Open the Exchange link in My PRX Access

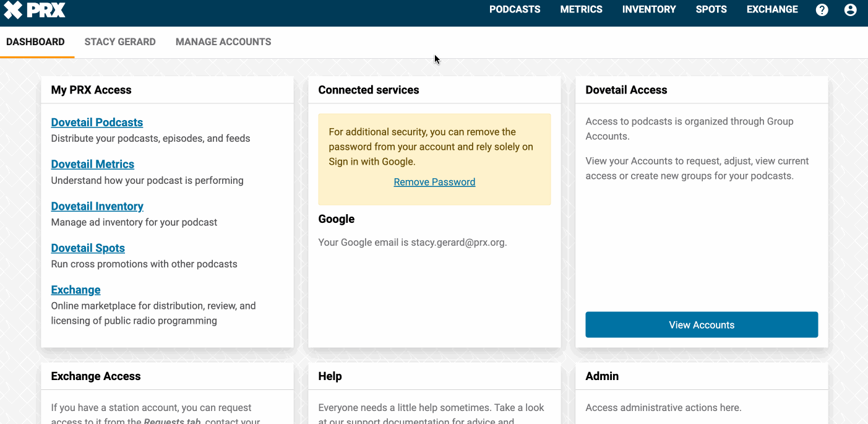coord(75,290)
